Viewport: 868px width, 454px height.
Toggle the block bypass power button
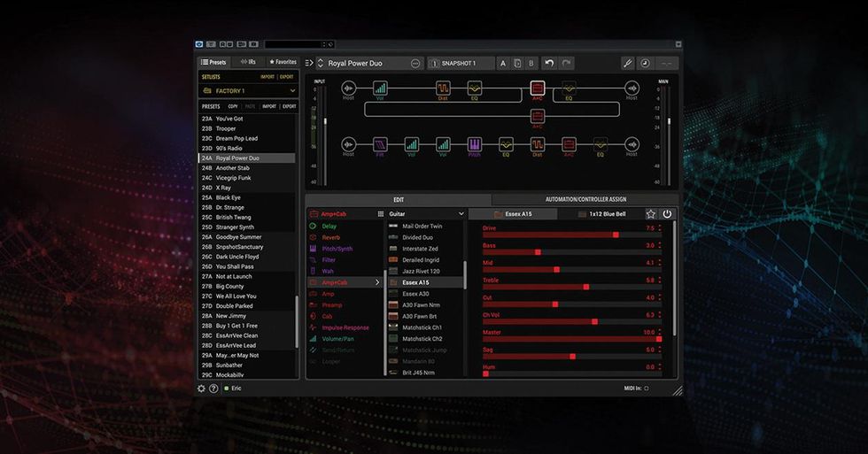tap(667, 213)
